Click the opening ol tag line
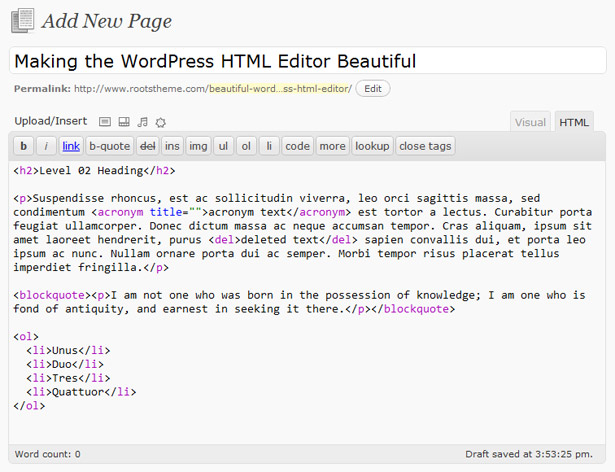This screenshot has width=615, height=472. [26, 337]
